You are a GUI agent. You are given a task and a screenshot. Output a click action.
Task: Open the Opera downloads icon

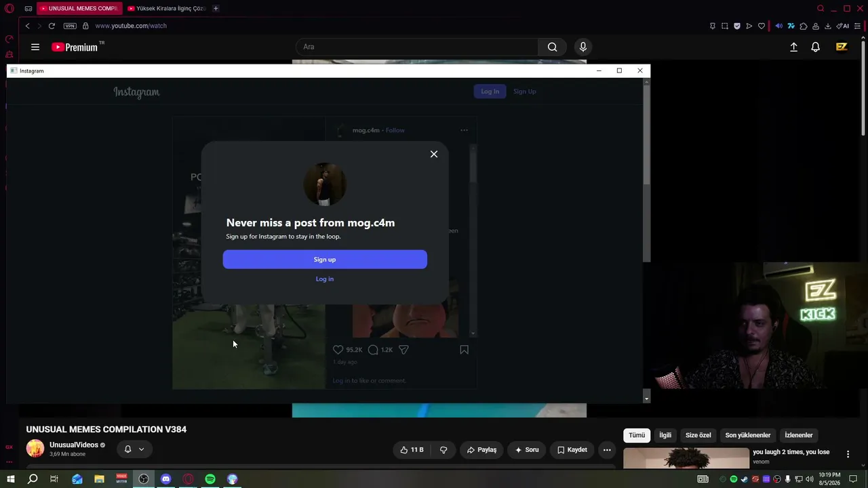click(x=828, y=26)
